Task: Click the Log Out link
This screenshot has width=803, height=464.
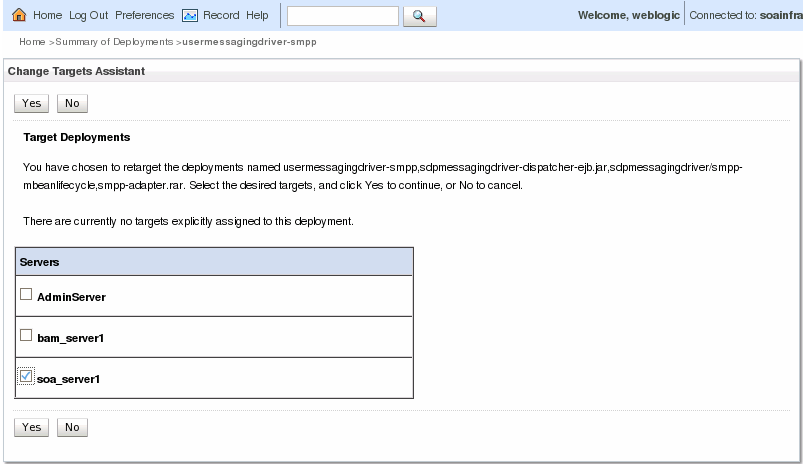Action: coord(89,15)
